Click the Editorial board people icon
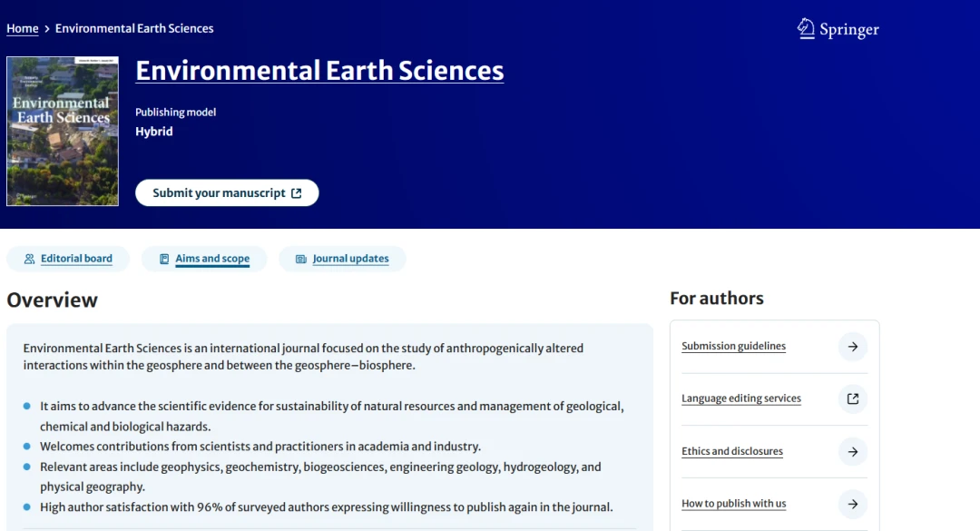 tap(29, 259)
